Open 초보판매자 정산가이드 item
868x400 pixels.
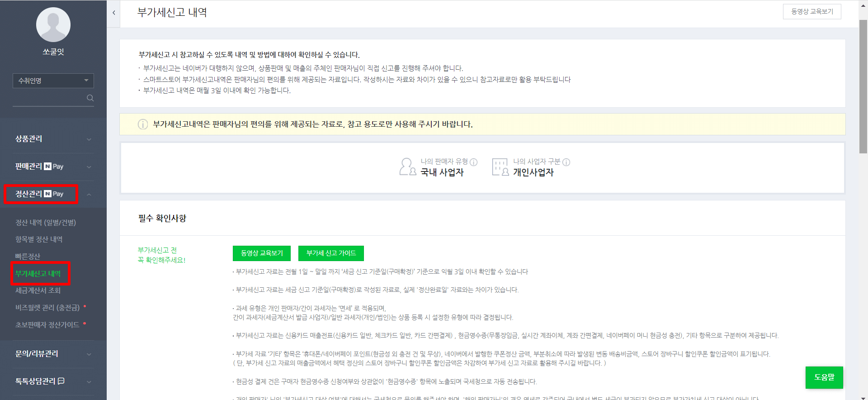47,325
